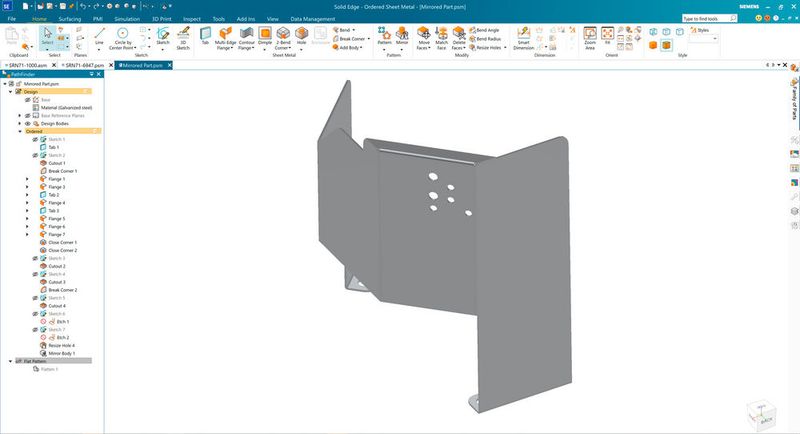The image size is (800, 434).
Task: Click the Line sketch tool
Action: click(x=99, y=38)
